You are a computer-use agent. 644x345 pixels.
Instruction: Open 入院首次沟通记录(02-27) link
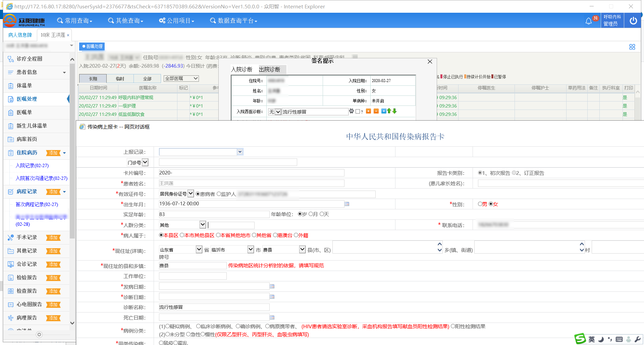pyautogui.click(x=42, y=178)
